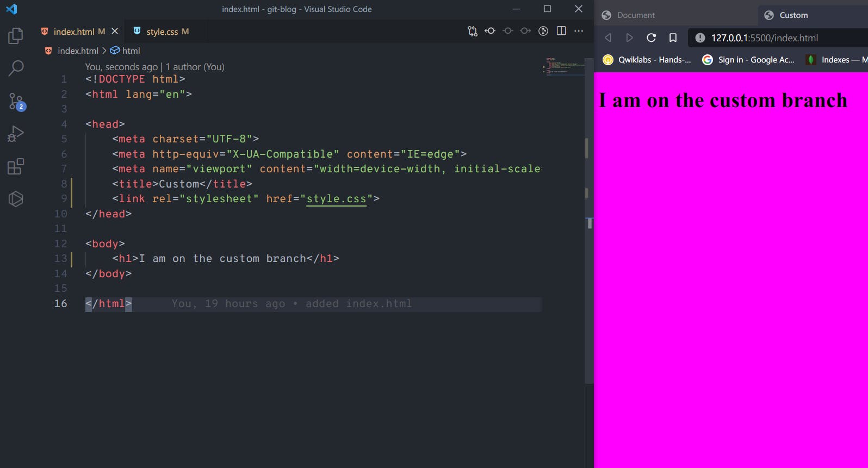Go forward in the browser
This screenshot has height=468, width=868.
[x=629, y=38]
